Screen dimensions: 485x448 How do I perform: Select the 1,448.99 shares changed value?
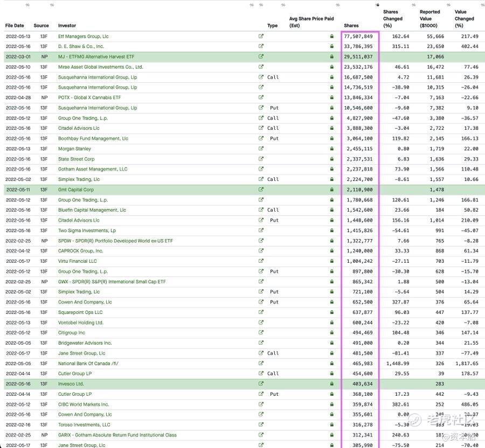point(398,363)
